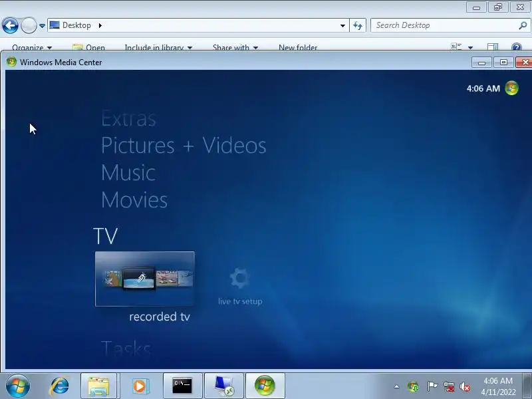Click the recorded tv label

[160, 317]
